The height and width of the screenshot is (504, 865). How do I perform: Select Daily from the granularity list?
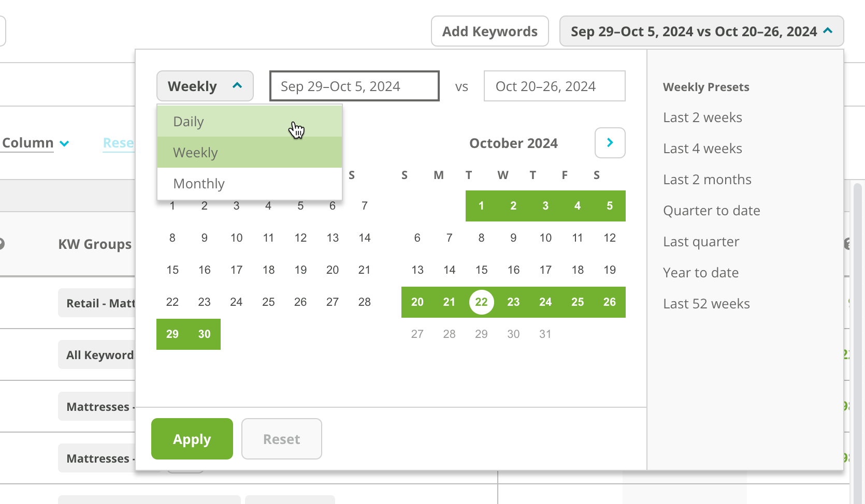[x=250, y=122]
